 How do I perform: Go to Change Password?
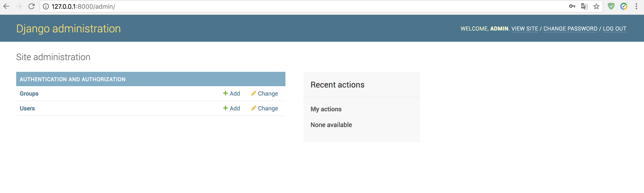click(x=570, y=29)
